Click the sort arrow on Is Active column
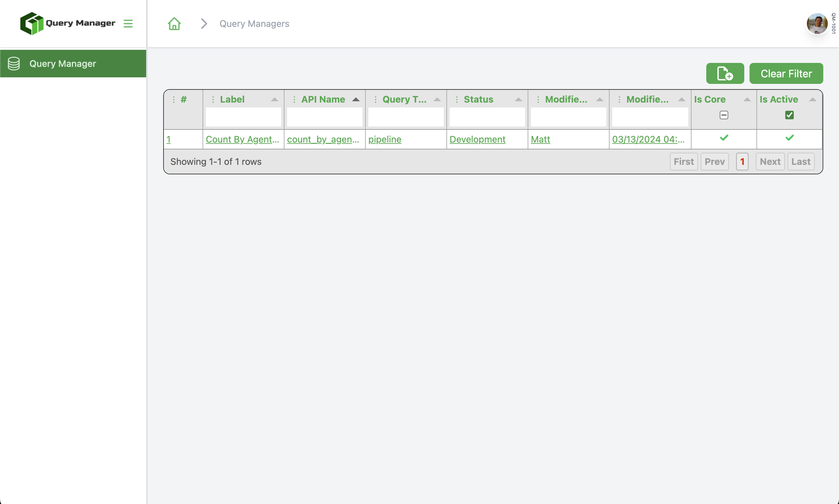The height and width of the screenshot is (504, 839). click(x=812, y=99)
